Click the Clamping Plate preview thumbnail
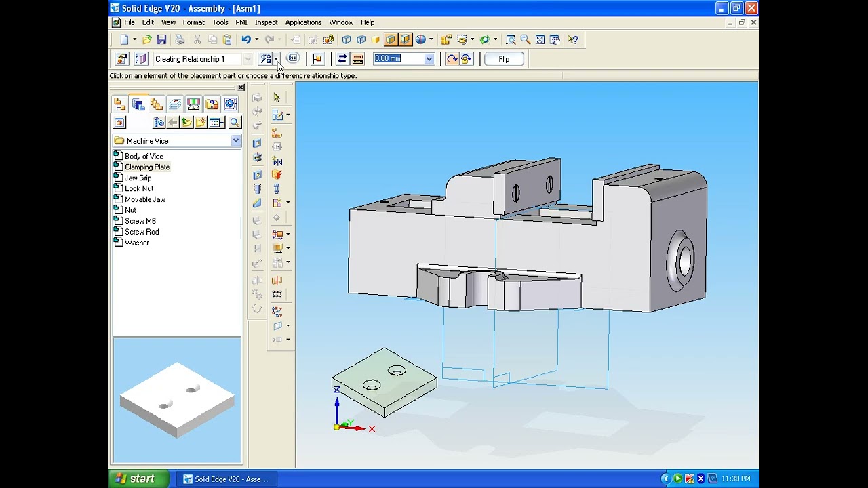The width and height of the screenshot is (868, 488). pos(177,401)
